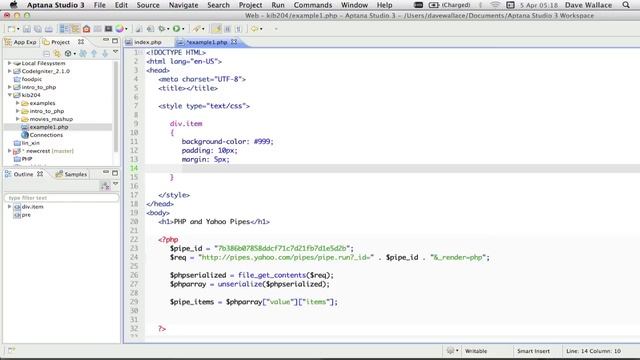This screenshot has width=640, height=360.
Task: Minimize the Project explorer panel
Action: tap(106, 41)
